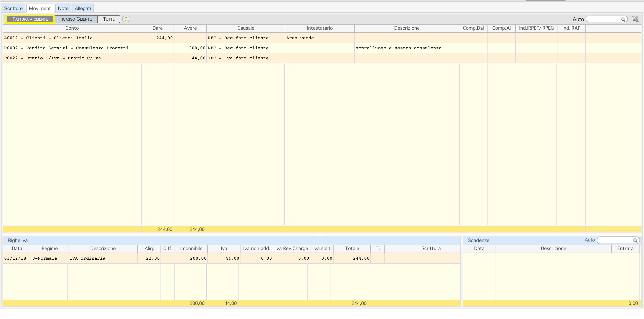Switch to the Note tab

click(63, 8)
